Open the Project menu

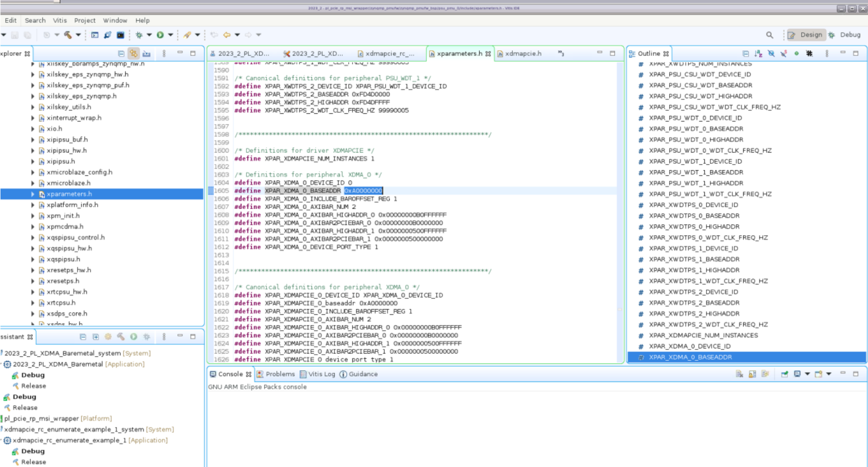pos(85,21)
